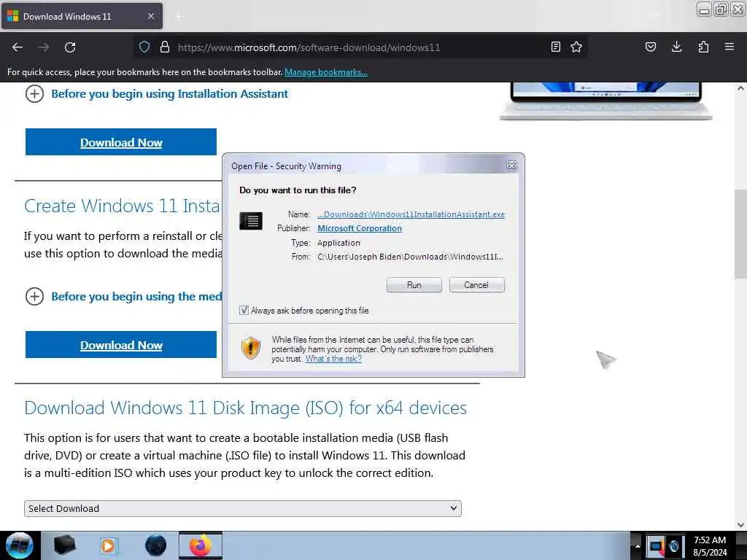Click the Microsoft Corporation publisher link
The image size is (747, 560).
click(360, 228)
